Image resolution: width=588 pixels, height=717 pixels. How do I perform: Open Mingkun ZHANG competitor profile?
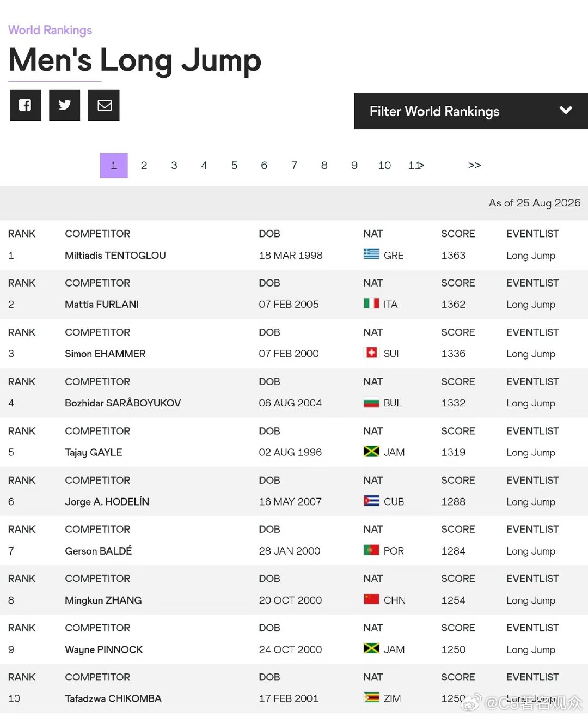[103, 600]
